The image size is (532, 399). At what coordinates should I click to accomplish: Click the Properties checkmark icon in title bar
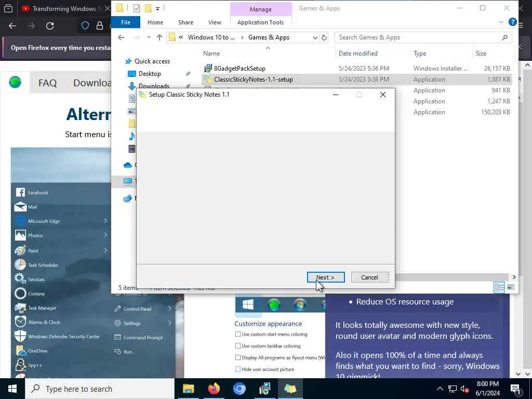137,8
